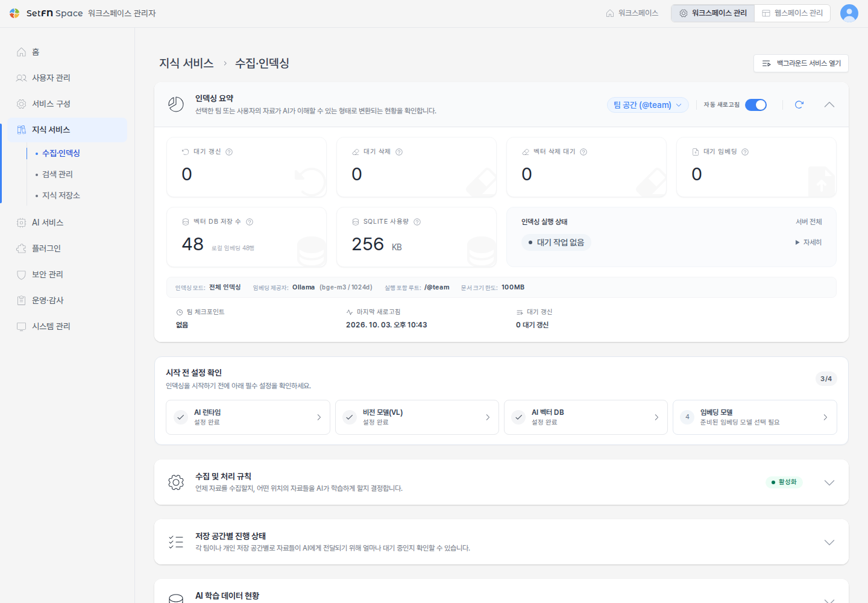868x603 pixels.
Task: Switch to 웹스페이스 관리 tab
Action: tap(792, 13)
